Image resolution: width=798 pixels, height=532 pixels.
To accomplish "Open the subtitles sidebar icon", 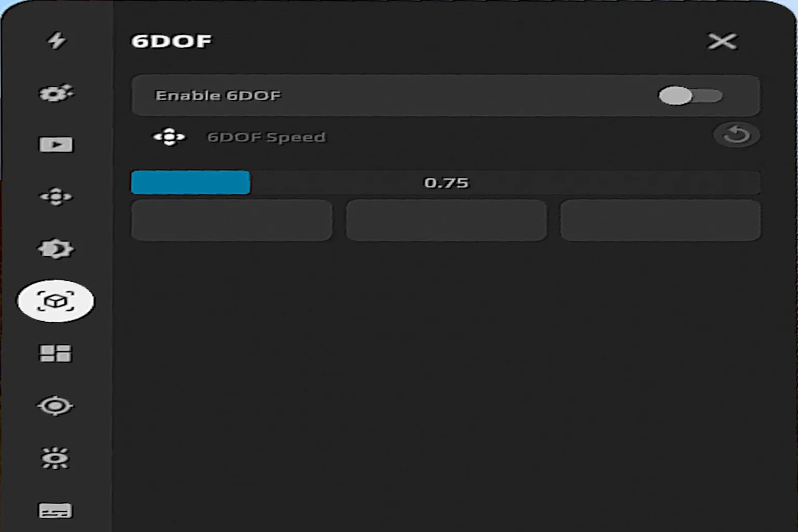I will click(x=56, y=510).
